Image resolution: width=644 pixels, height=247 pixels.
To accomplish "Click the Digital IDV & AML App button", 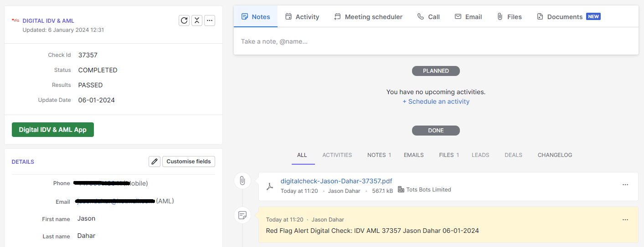I will (x=53, y=130).
